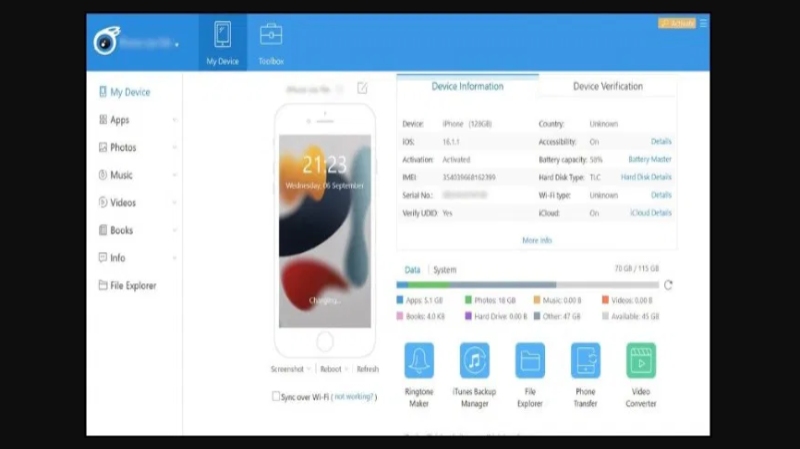Expand the Info sidebar chevron
The height and width of the screenshot is (449, 800).
pyautogui.click(x=174, y=258)
